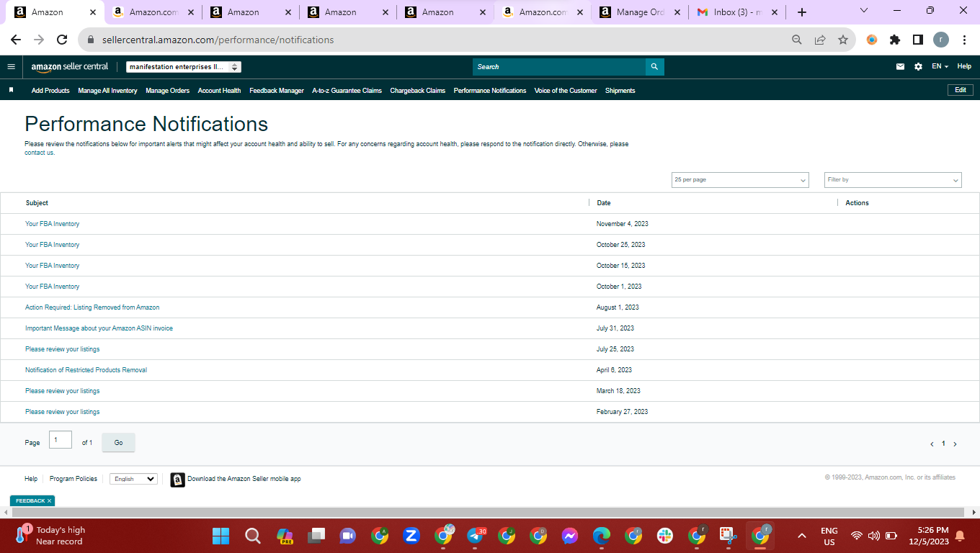Open Chrome three-dot menu
Viewport: 980px width, 553px height.
point(964,40)
